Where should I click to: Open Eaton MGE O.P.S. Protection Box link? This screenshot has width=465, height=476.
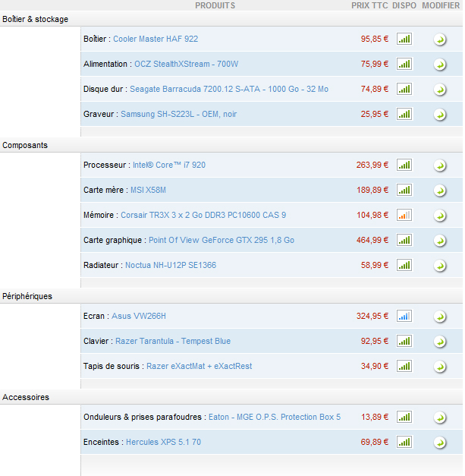(x=274, y=417)
